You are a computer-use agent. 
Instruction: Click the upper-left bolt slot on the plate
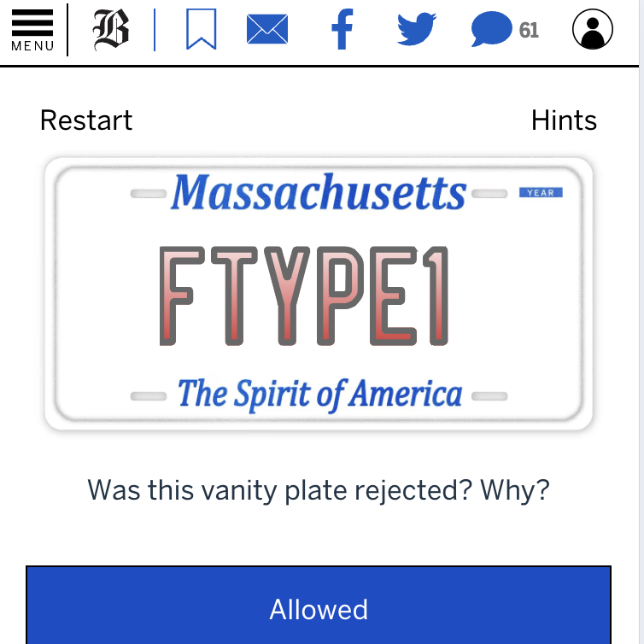(x=148, y=194)
